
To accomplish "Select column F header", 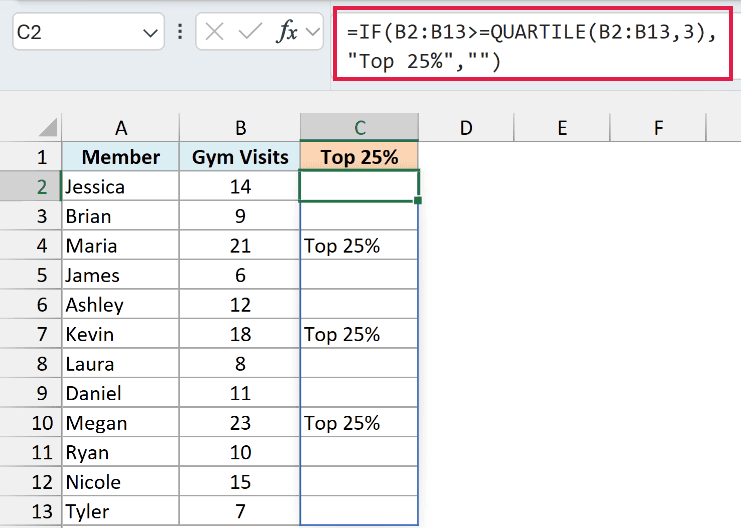I will [x=658, y=128].
